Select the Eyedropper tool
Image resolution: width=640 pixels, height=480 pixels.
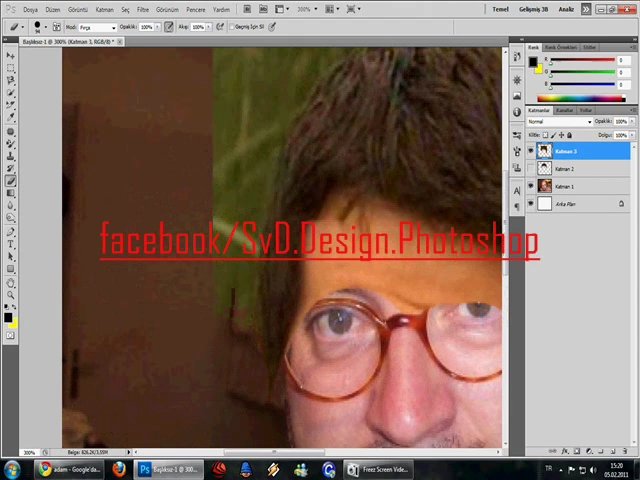pos(11,117)
